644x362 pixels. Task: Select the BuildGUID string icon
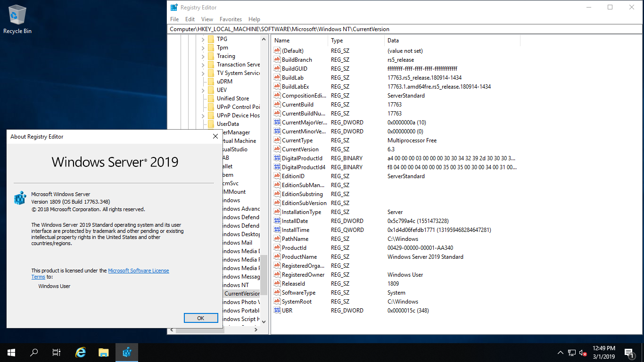pyautogui.click(x=277, y=69)
